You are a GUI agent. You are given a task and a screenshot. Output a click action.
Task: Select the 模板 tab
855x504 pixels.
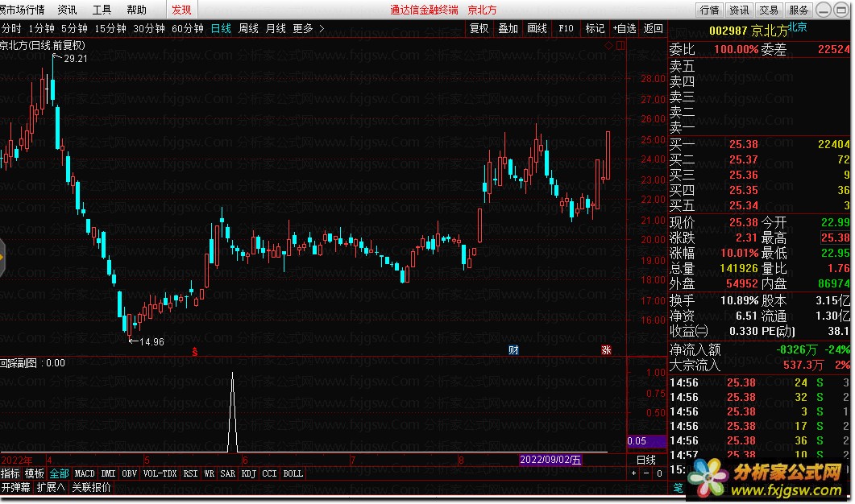35,473
